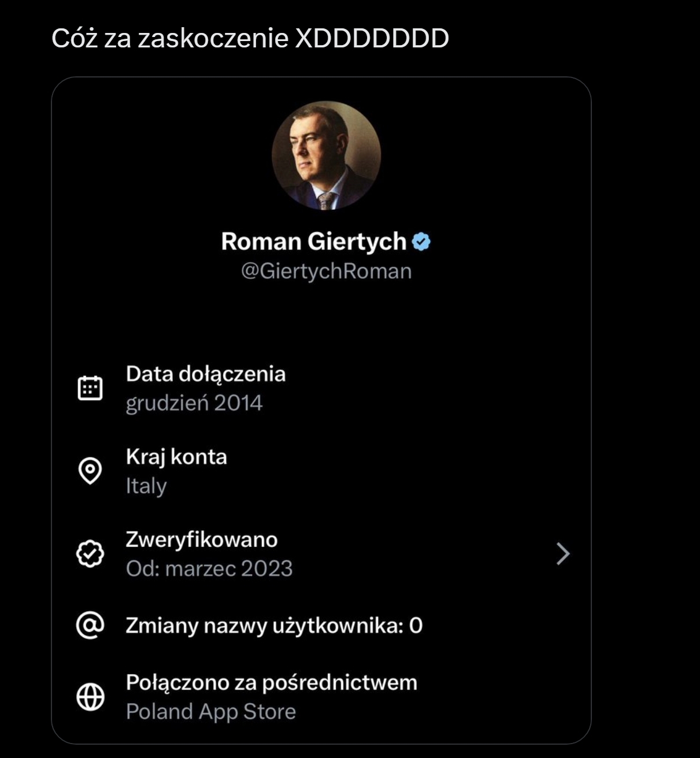Click the Poland App Store value

211,711
